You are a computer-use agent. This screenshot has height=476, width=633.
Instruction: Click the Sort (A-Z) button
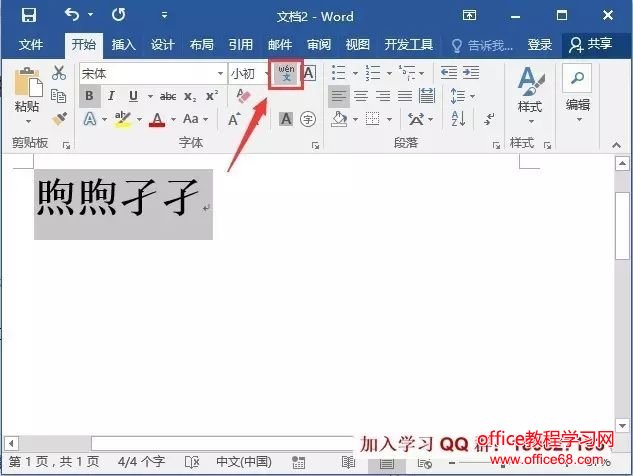tap(459, 119)
